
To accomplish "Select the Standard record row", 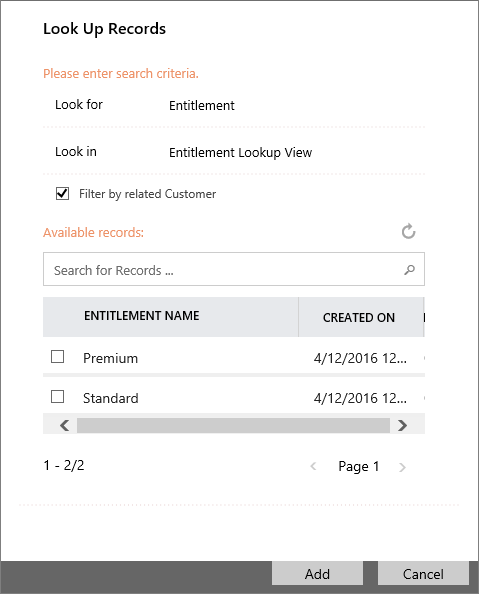I will coord(234,397).
